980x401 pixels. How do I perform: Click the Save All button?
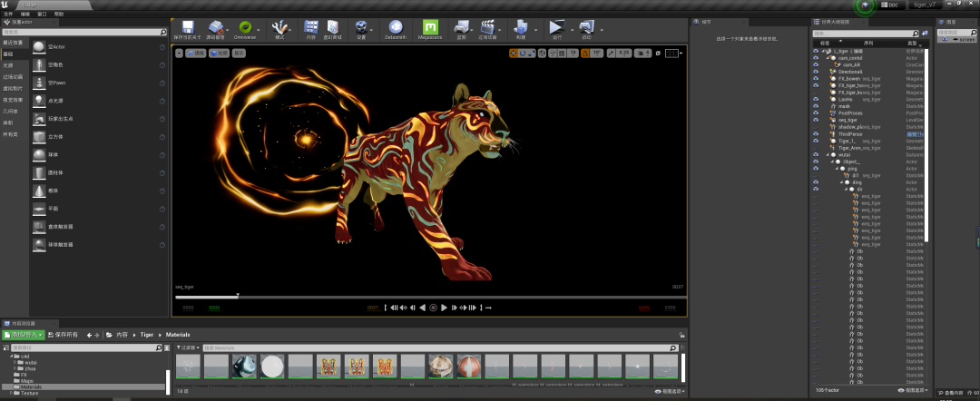[x=64, y=335]
